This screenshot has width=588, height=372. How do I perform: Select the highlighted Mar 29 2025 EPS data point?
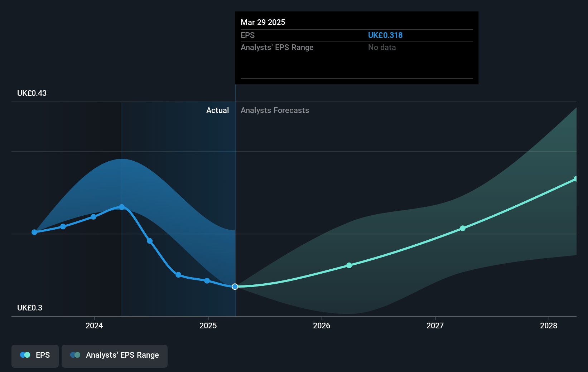pyautogui.click(x=235, y=287)
